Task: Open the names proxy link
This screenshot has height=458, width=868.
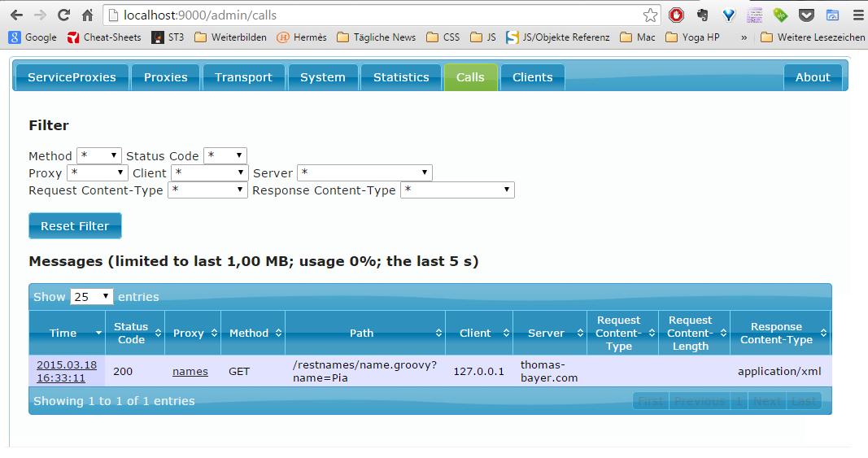Action: tap(190, 371)
